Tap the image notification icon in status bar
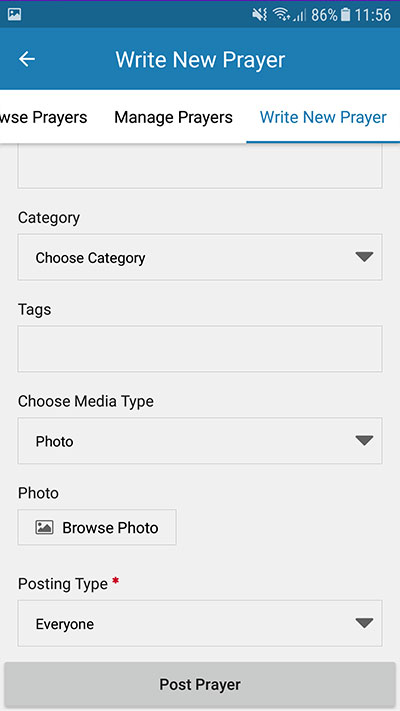Image resolution: width=400 pixels, height=711 pixels. pos(15,15)
